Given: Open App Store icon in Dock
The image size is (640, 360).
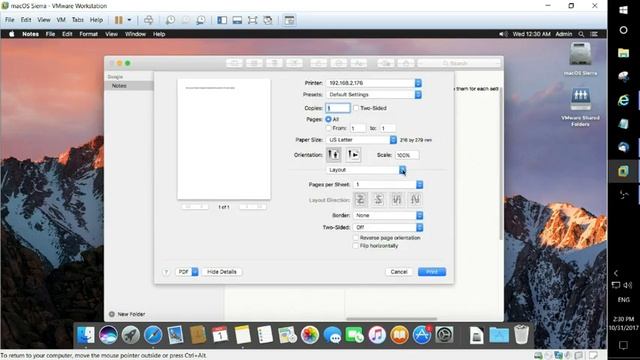Looking at the screenshot, I should pos(422,335).
